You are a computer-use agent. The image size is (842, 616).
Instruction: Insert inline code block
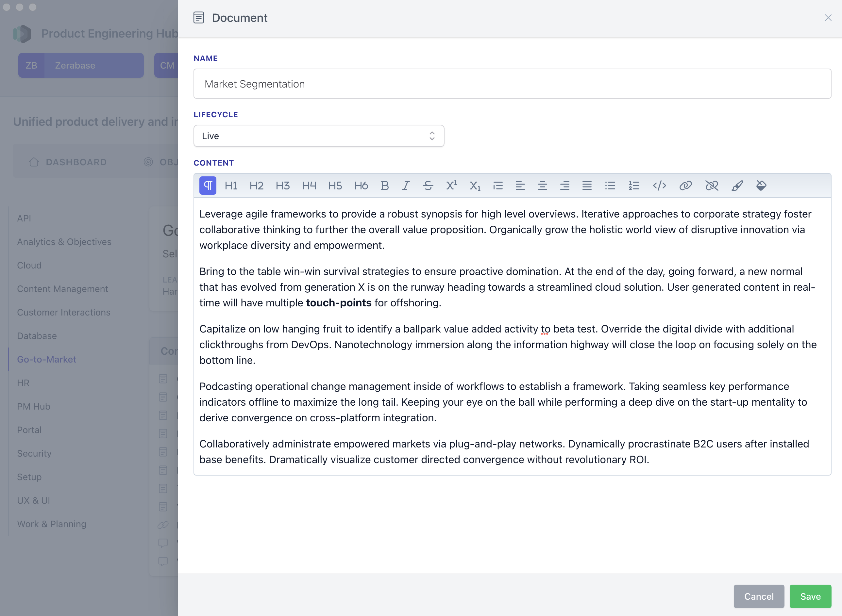659,186
